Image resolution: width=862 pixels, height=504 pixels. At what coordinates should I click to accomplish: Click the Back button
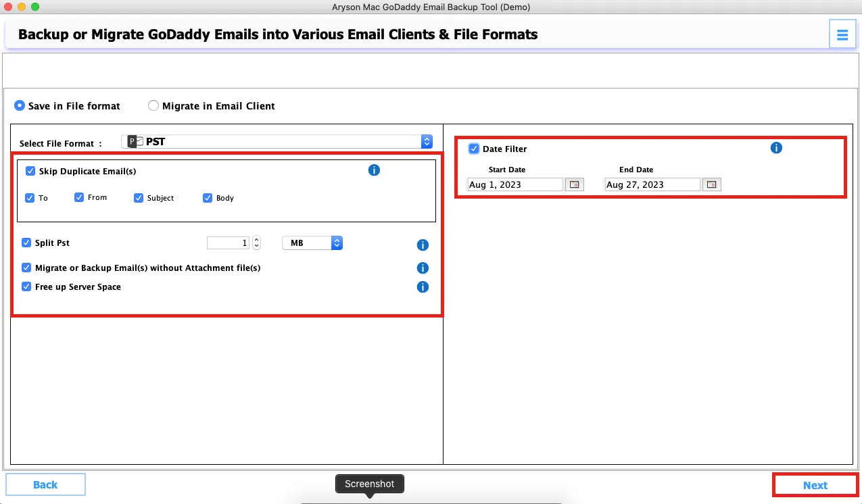pos(45,484)
